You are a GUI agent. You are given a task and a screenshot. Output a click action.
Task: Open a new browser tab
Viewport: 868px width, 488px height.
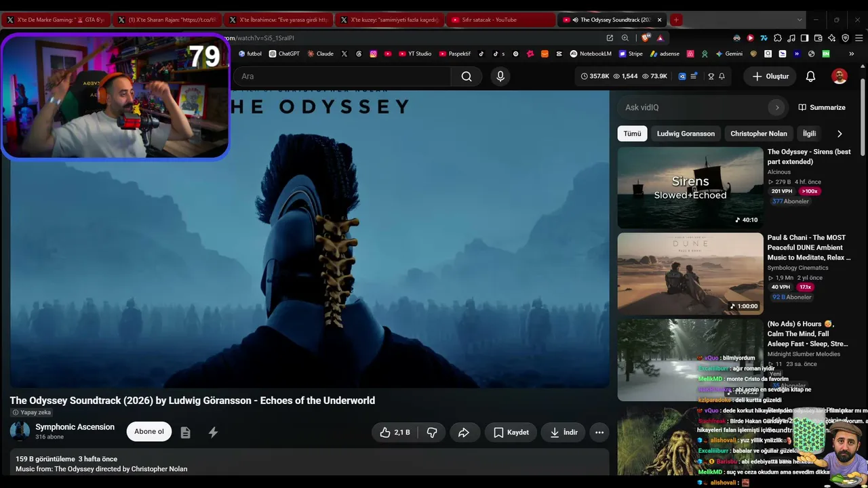(676, 20)
